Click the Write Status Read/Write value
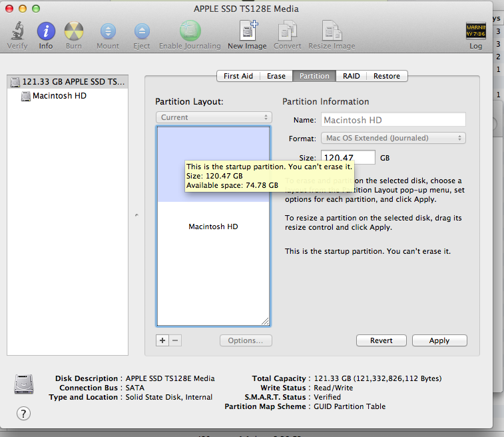 pos(333,388)
